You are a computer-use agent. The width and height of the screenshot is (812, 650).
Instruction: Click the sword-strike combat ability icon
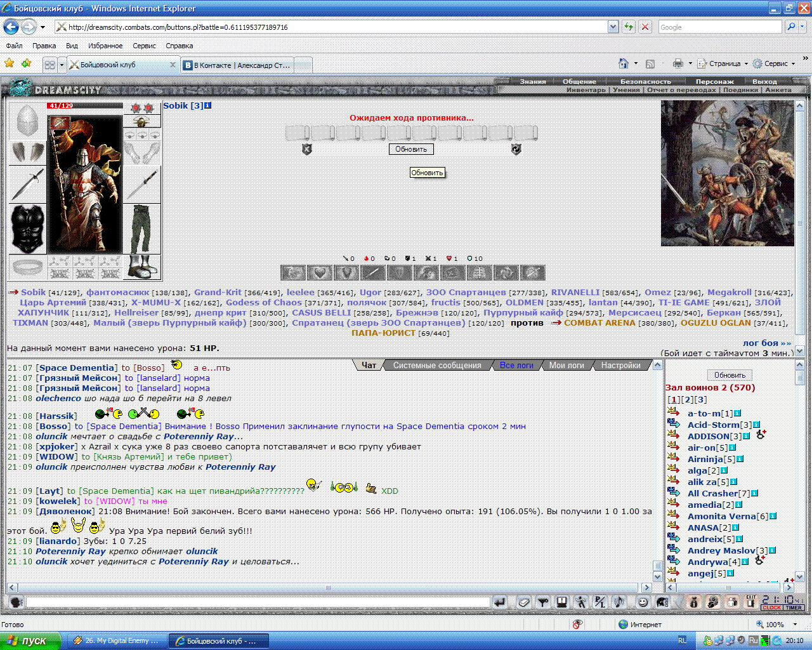coord(373,273)
